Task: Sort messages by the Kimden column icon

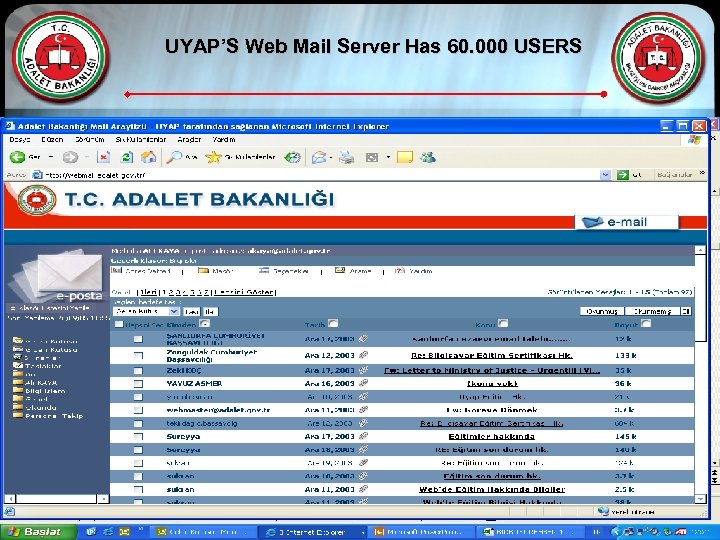Action: pyautogui.click(x=205, y=324)
